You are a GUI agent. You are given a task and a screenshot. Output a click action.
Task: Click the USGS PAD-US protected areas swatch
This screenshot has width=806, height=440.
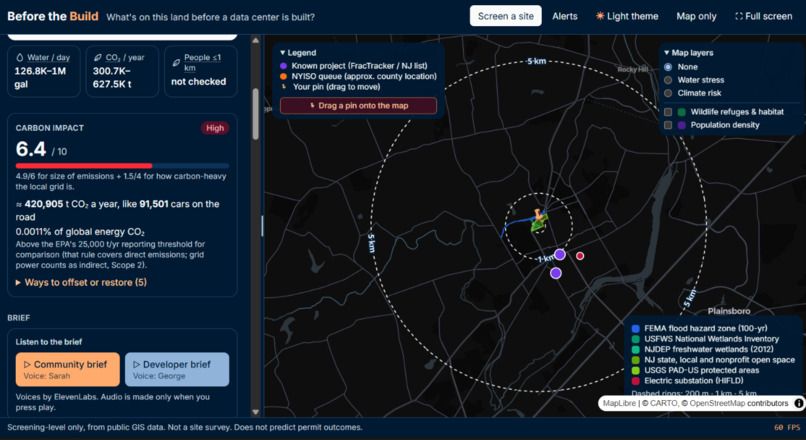tap(635, 370)
